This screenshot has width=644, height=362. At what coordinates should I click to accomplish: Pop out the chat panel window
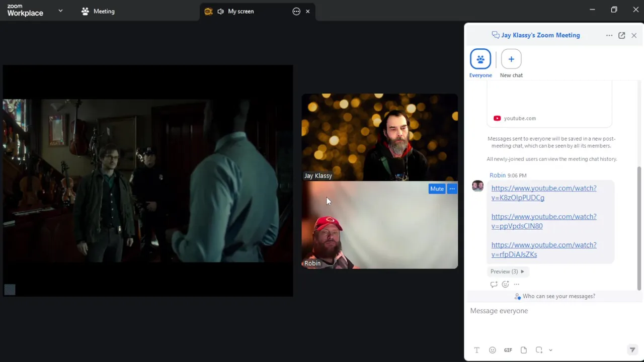pyautogui.click(x=622, y=35)
